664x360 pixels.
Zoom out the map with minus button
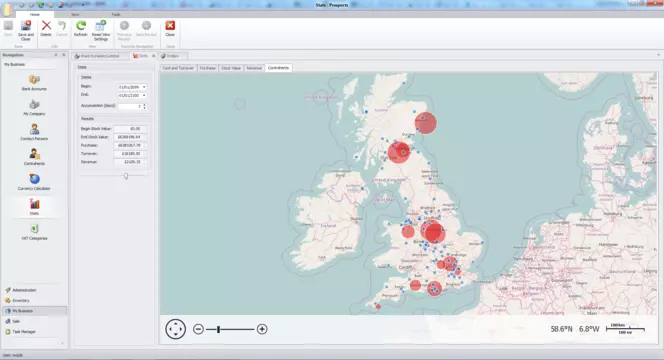(198, 329)
